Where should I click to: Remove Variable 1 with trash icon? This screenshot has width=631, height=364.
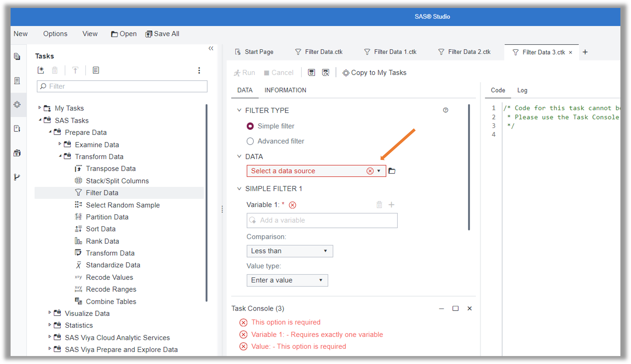[379, 205]
